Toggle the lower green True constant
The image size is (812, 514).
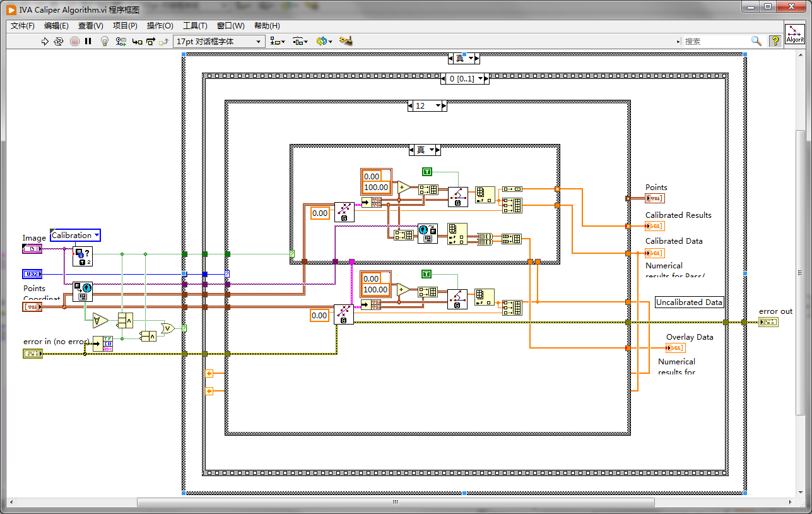click(427, 274)
